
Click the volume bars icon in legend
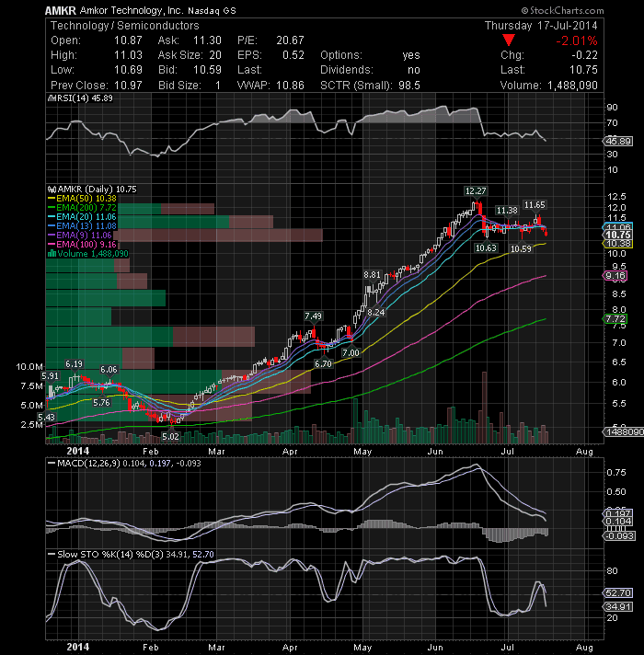(52, 254)
